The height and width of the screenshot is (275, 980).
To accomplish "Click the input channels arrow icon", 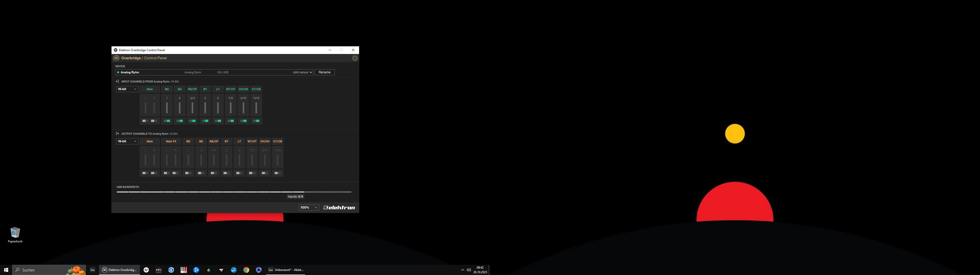I will pyautogui.click(x=117, y=81).
